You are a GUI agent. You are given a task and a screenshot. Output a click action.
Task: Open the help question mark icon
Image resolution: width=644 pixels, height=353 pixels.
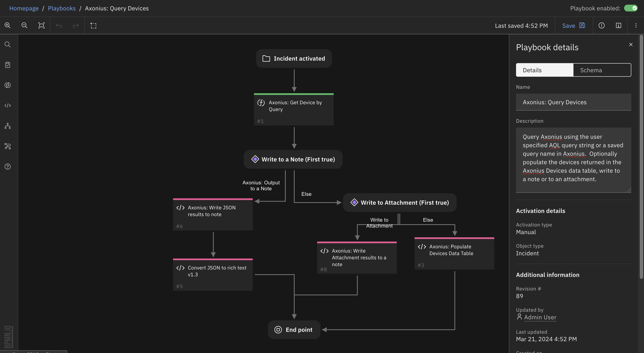(7, 167)
